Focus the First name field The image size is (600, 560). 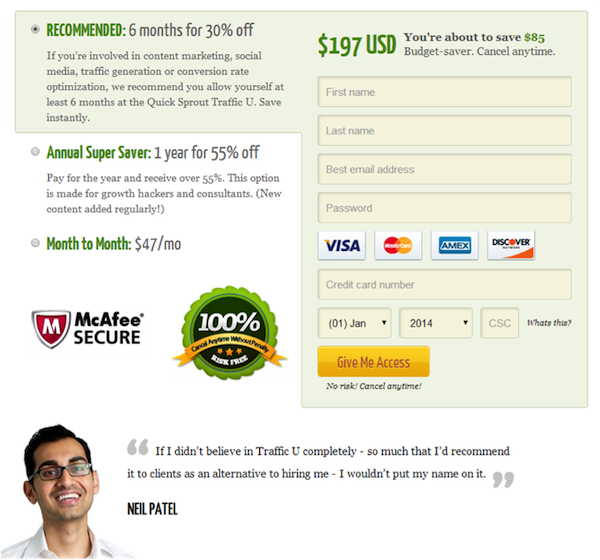445,92
